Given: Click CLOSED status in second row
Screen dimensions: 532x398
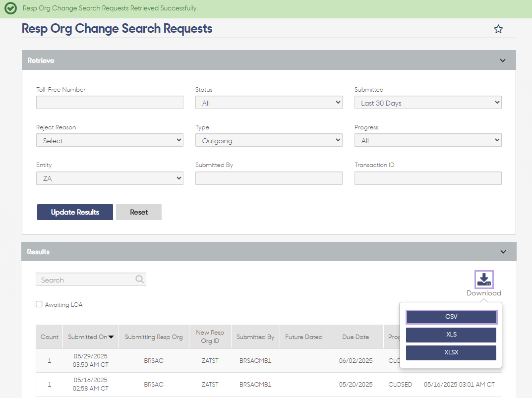Looking at the screenshot, I should 400,385.
